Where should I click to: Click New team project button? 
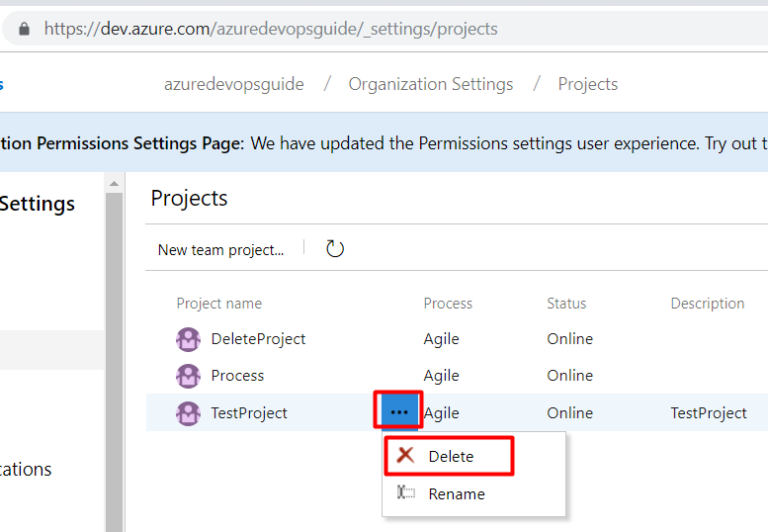(x=221, y=250)
